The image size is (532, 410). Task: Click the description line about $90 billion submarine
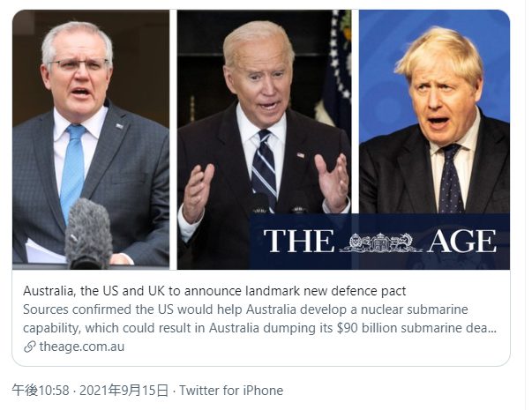point(260,328)
